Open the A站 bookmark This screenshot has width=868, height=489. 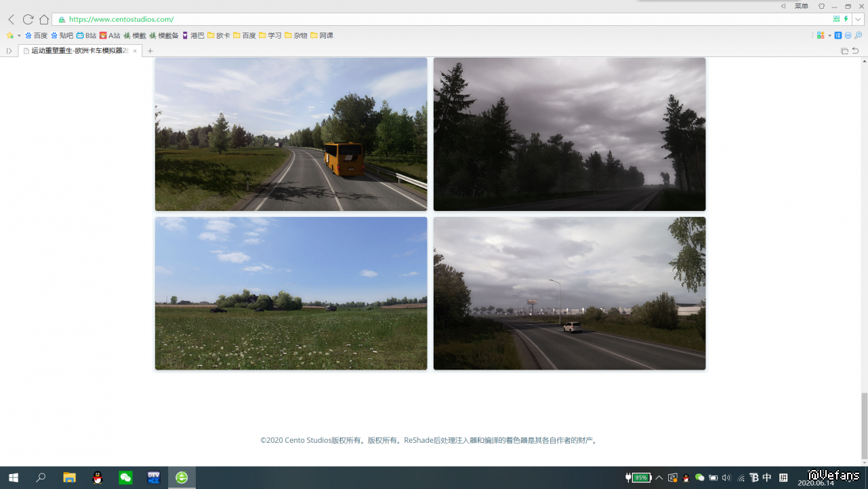point(110,35)
